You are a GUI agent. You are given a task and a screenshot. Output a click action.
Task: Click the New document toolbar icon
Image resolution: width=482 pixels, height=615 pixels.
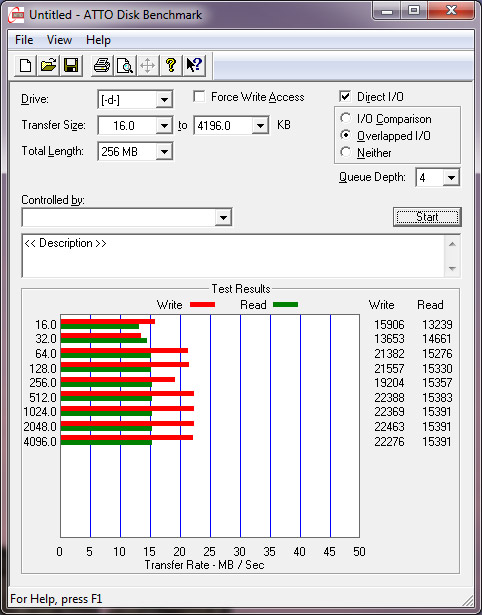25,65
